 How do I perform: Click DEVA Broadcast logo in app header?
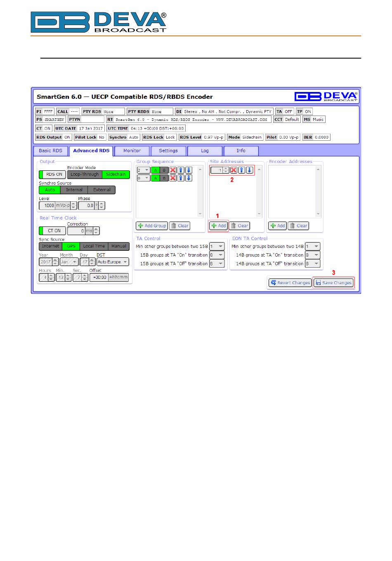(x=326, y=97)
